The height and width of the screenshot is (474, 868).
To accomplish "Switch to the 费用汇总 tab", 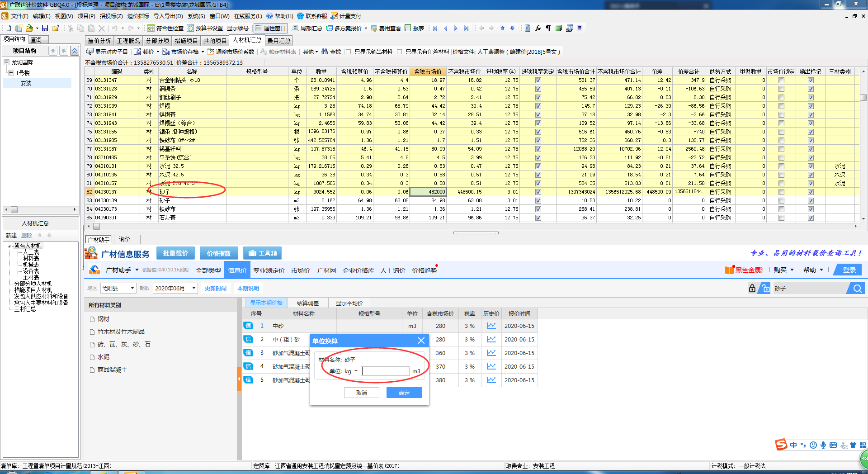I will tap(278, 41).
